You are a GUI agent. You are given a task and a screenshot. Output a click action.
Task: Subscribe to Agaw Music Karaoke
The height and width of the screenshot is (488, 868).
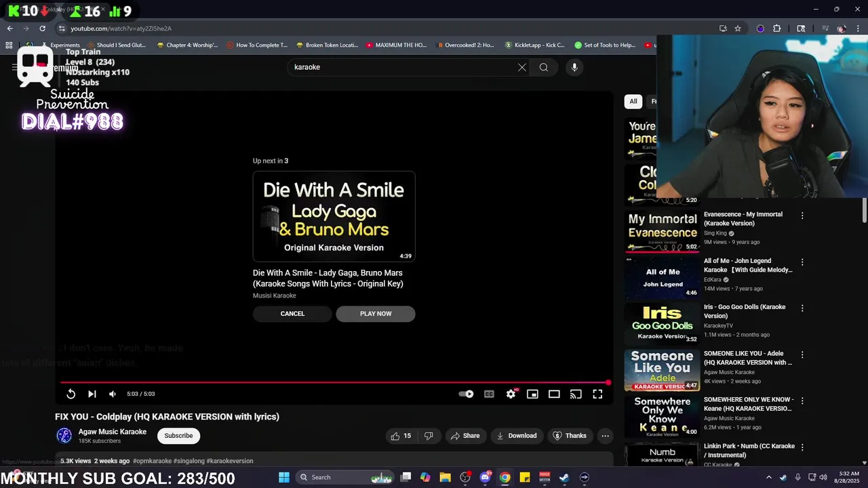(x=178, y=436)
